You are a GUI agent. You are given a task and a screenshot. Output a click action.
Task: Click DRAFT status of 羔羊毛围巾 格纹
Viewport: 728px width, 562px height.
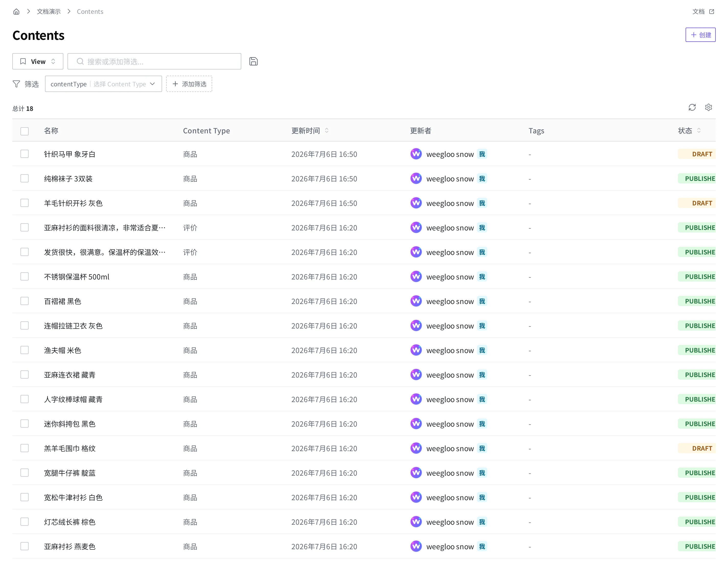[x=697, y=448]
